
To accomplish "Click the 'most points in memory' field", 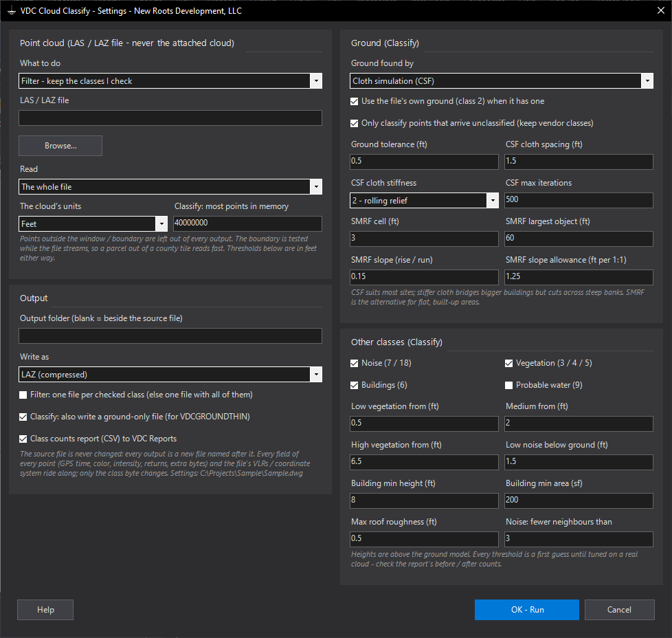I will pos(247,223).
